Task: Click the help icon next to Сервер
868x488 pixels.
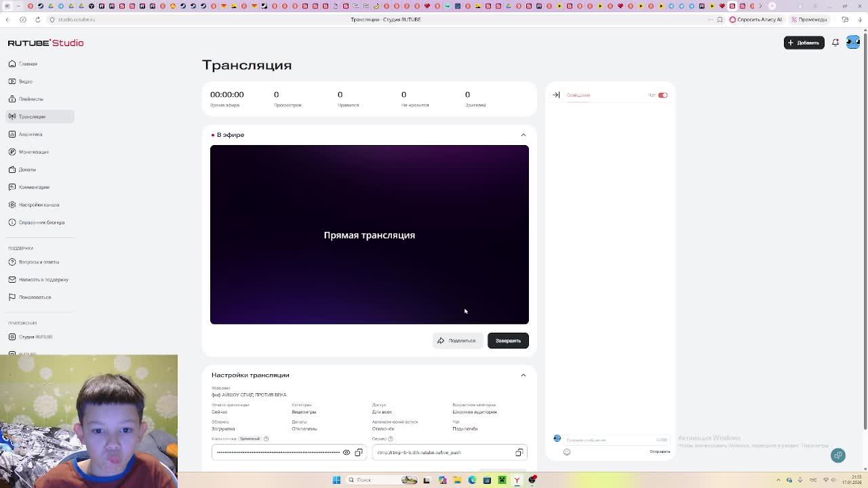Action: [x=391, y=439]
